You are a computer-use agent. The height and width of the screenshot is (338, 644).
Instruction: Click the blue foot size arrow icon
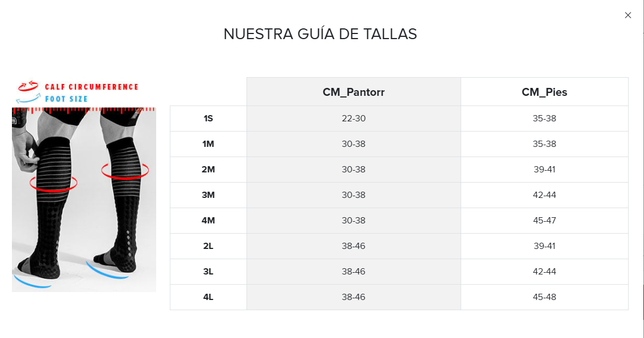tap(28, 99)
